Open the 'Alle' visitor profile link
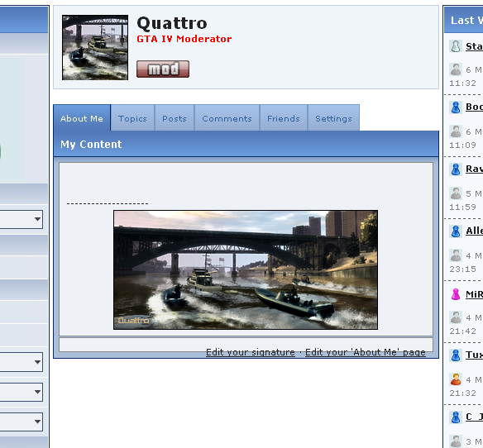This screenshot has width=483, height=448. coord(474,231)
